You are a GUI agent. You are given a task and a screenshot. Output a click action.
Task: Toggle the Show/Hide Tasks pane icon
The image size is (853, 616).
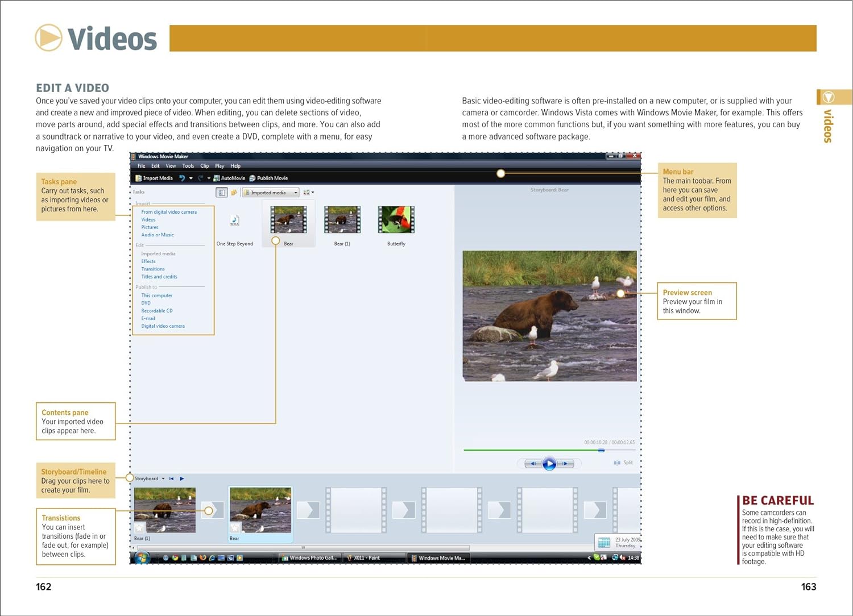(x=222, y=193)
